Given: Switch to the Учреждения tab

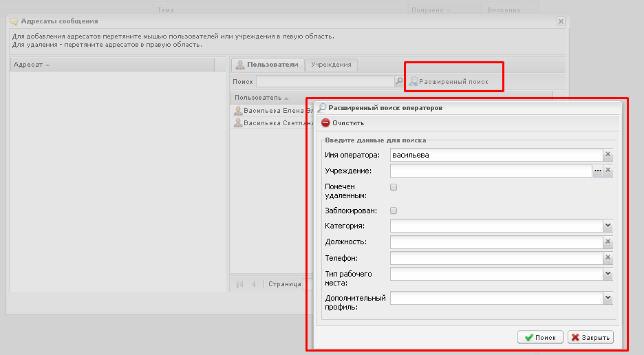Looking at the screenshot, I should tap(331, 65).
